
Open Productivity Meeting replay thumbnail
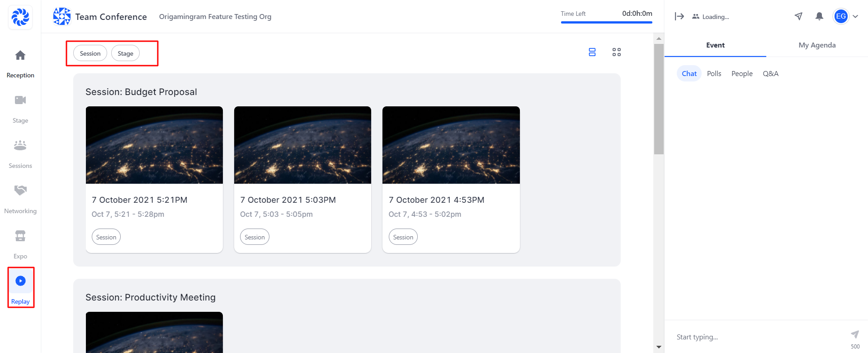click(x=154, y=332)
